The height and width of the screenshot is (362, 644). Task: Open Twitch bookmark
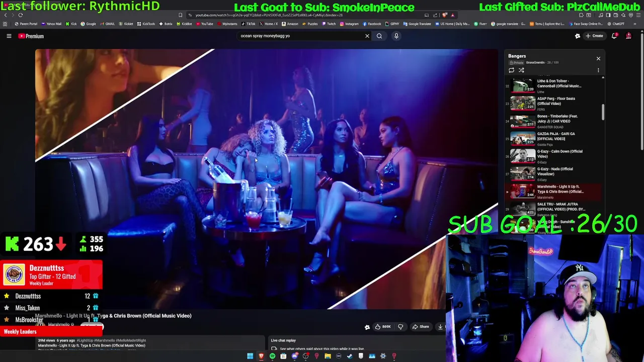329,24
